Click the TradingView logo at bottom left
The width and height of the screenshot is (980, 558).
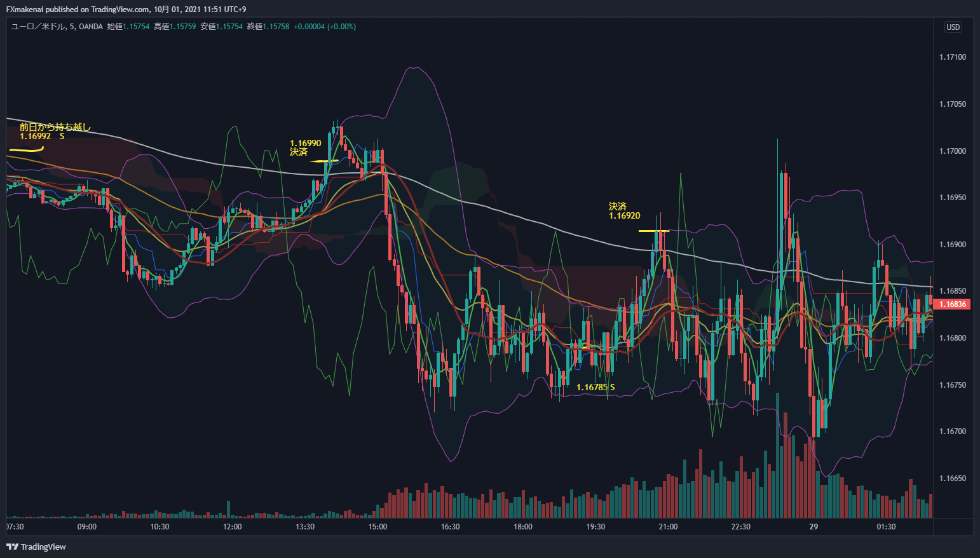point(36,547)
